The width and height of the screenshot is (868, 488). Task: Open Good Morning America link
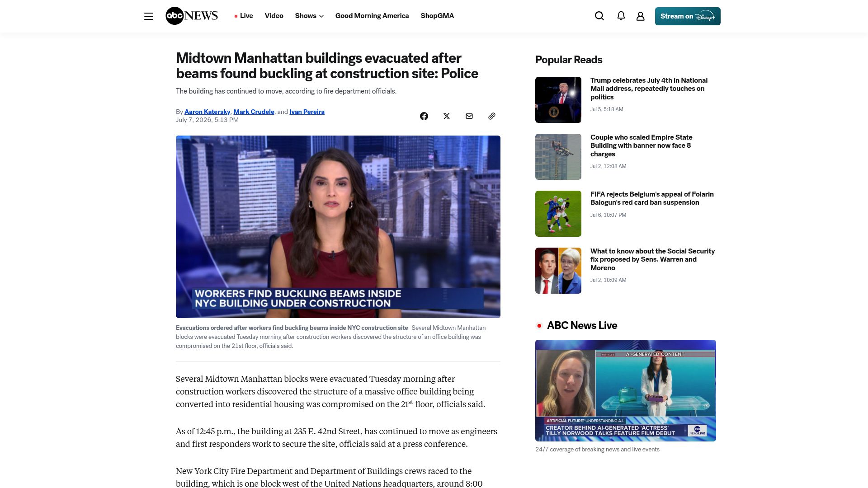372,16
